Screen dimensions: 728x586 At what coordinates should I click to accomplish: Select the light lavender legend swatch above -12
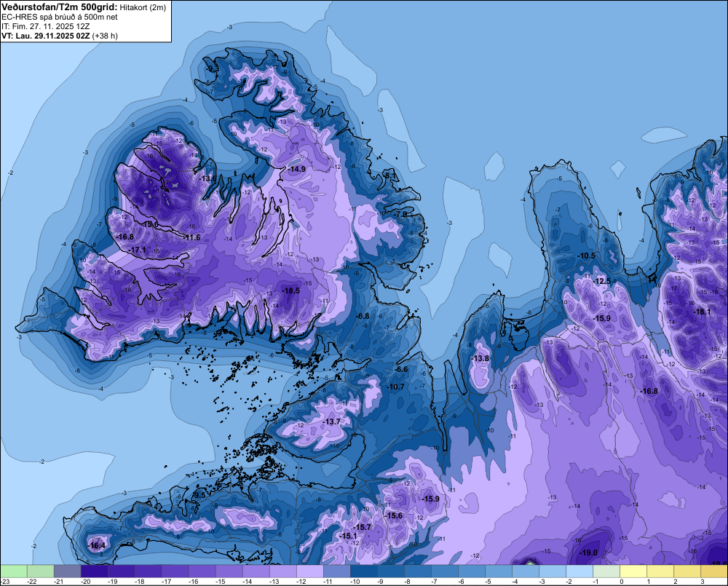tap(310, 571)
